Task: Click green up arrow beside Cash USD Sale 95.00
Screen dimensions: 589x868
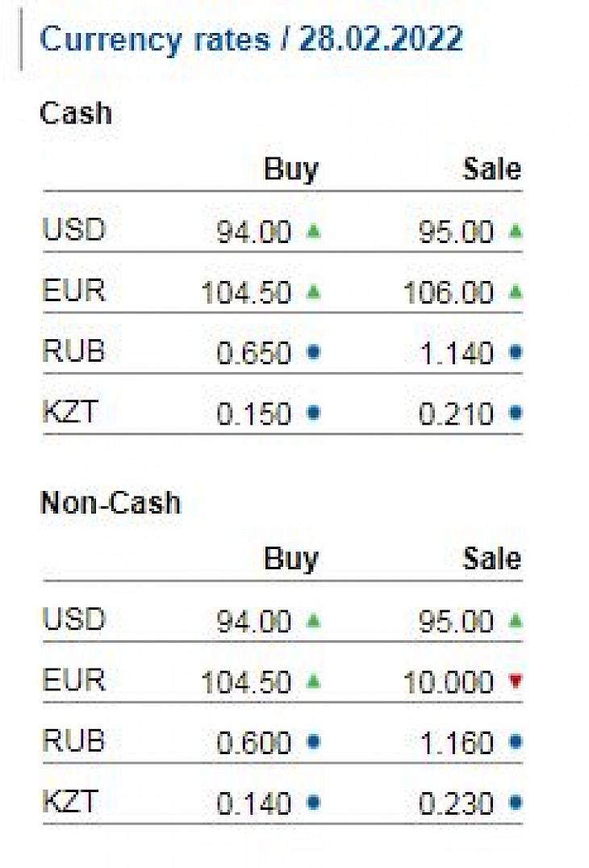Action: coord(516,230)
